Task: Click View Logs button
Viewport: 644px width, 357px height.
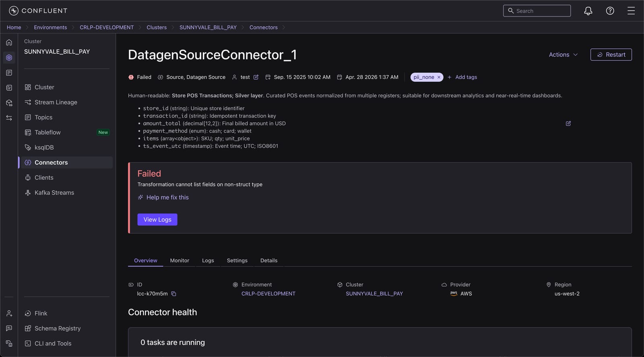Action: pos(157,219)
